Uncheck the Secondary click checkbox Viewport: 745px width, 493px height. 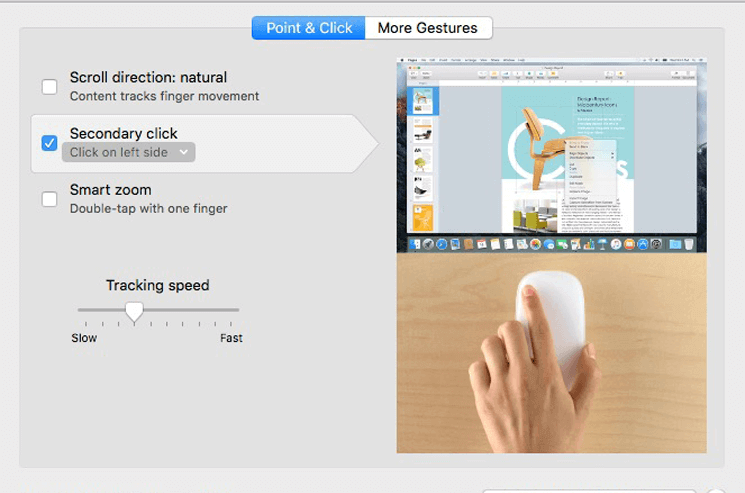coord(49,143)
